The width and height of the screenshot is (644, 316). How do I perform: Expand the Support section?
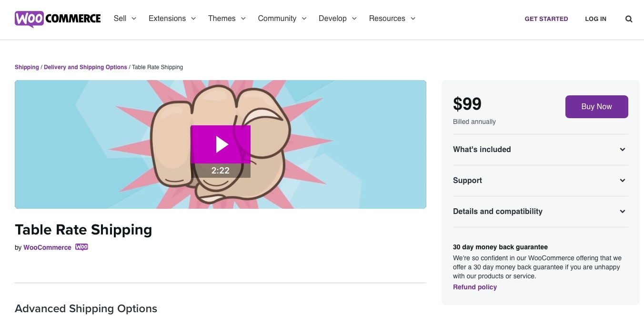[540, 181]
